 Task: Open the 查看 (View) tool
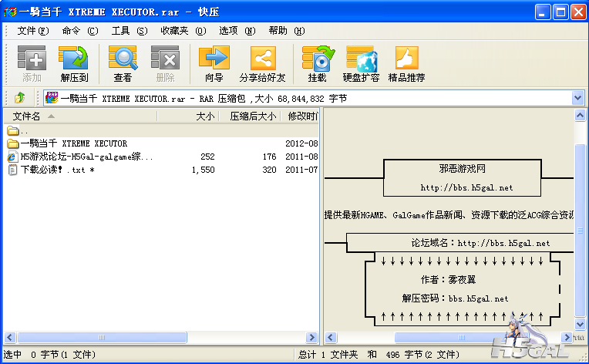(x=123, y=63)
